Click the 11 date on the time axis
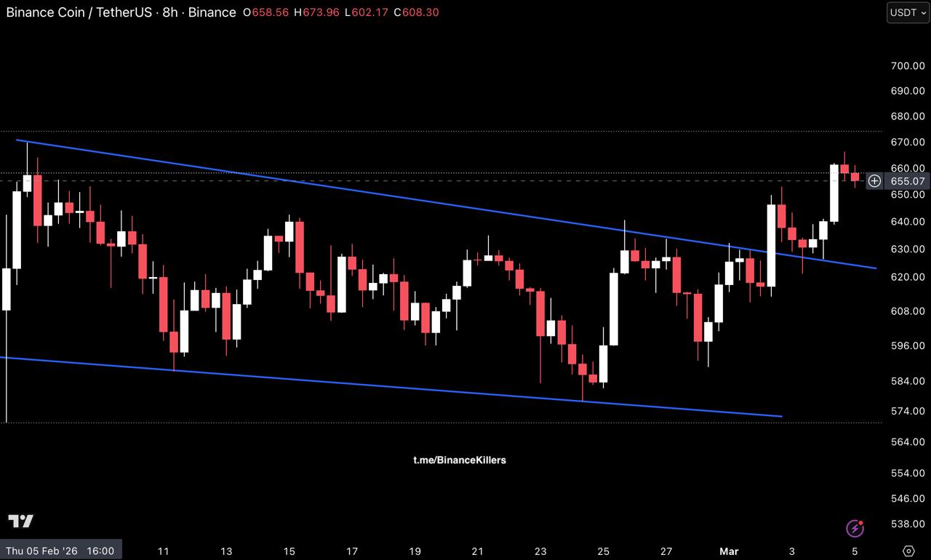 [x=163, y=551]
